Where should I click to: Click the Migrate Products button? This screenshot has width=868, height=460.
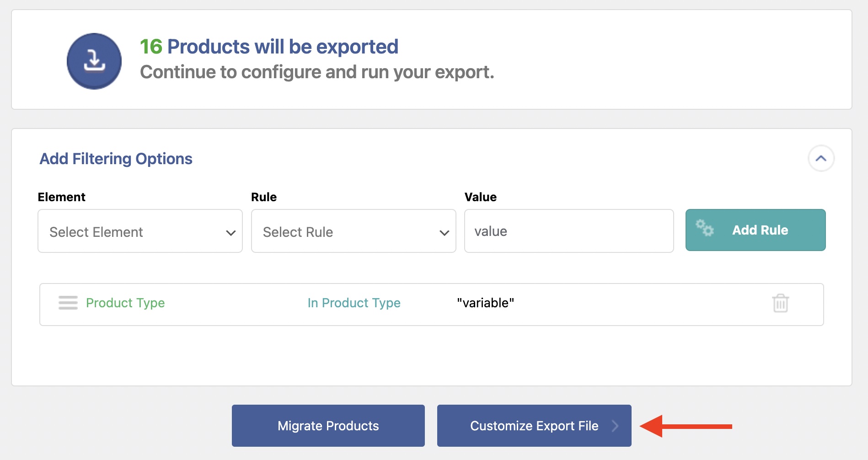pyautogui.click(x=328, y=426)
